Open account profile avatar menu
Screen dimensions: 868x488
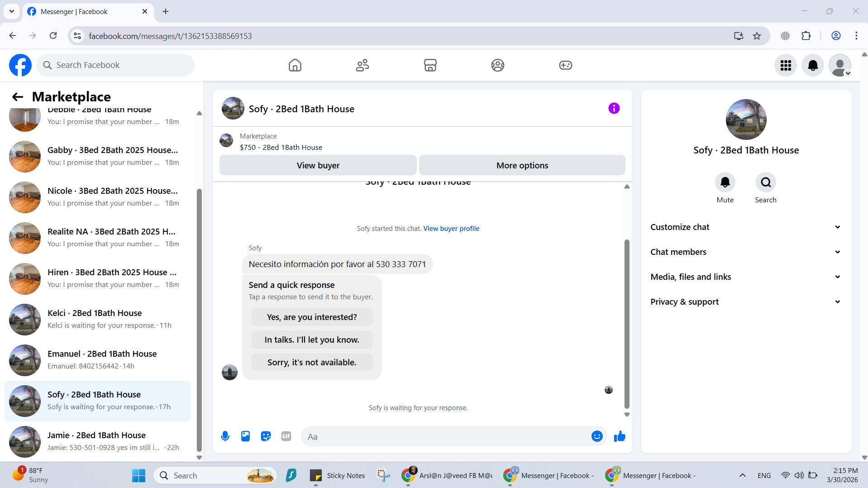click(x=840, y=65)
